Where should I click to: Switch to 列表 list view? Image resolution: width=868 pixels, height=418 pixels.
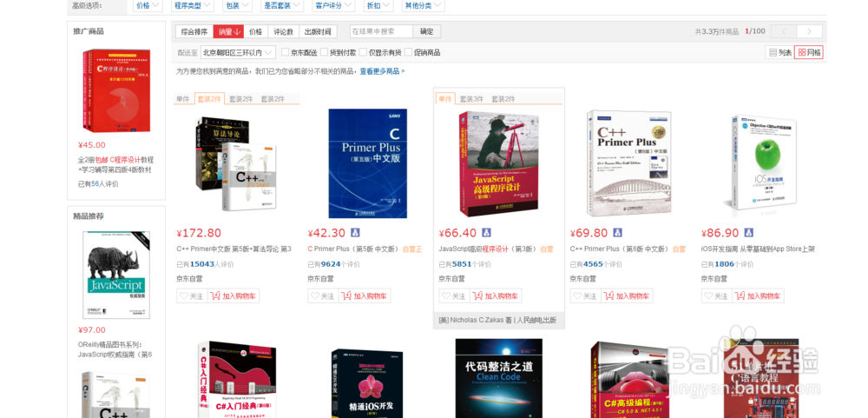click(x=779, y=53)
